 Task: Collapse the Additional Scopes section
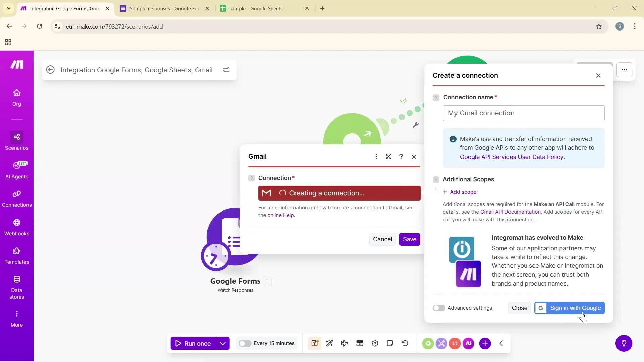pyautogui.click(x=436, y=180)
